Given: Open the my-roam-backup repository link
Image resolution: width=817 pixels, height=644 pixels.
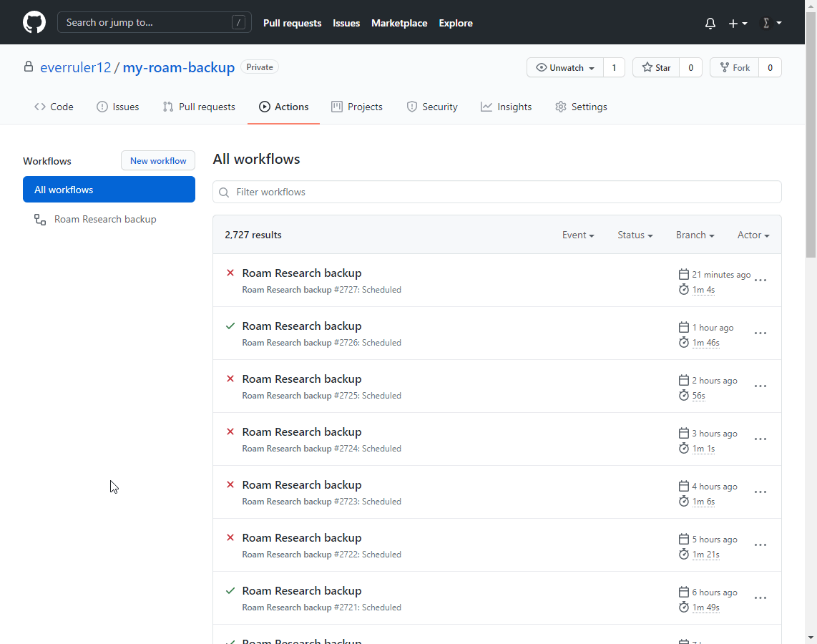Looking at the screenshot, I should (179, 67).
